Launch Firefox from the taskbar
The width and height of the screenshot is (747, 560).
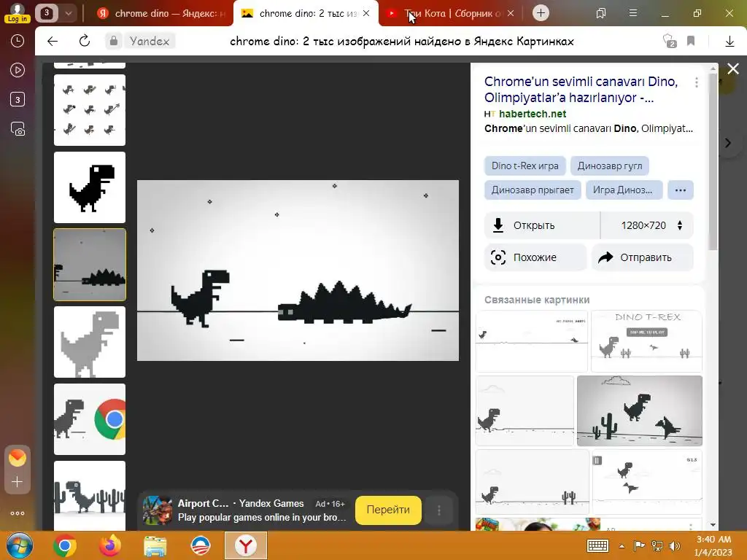tap(109, 545)
